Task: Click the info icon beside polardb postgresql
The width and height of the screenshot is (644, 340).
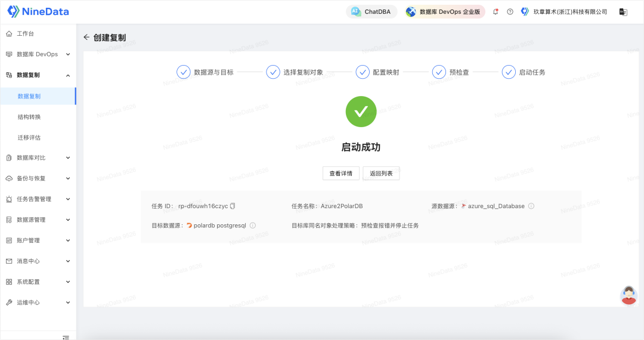Action: [x=253, y=225]
